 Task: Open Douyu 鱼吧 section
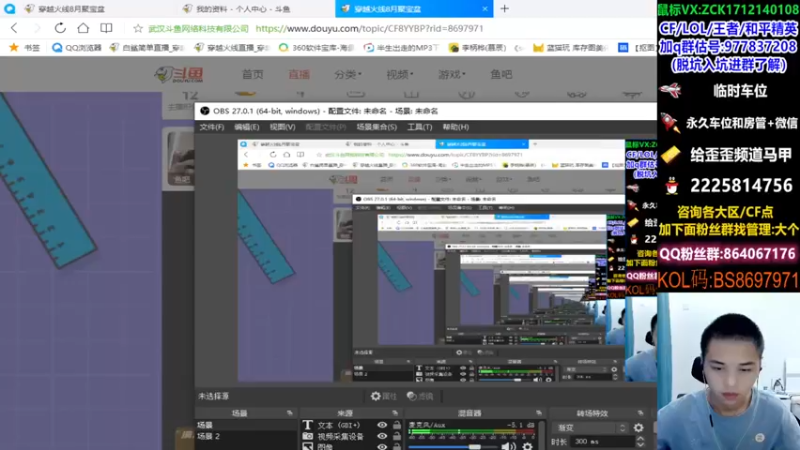click(x=501, y=74)
